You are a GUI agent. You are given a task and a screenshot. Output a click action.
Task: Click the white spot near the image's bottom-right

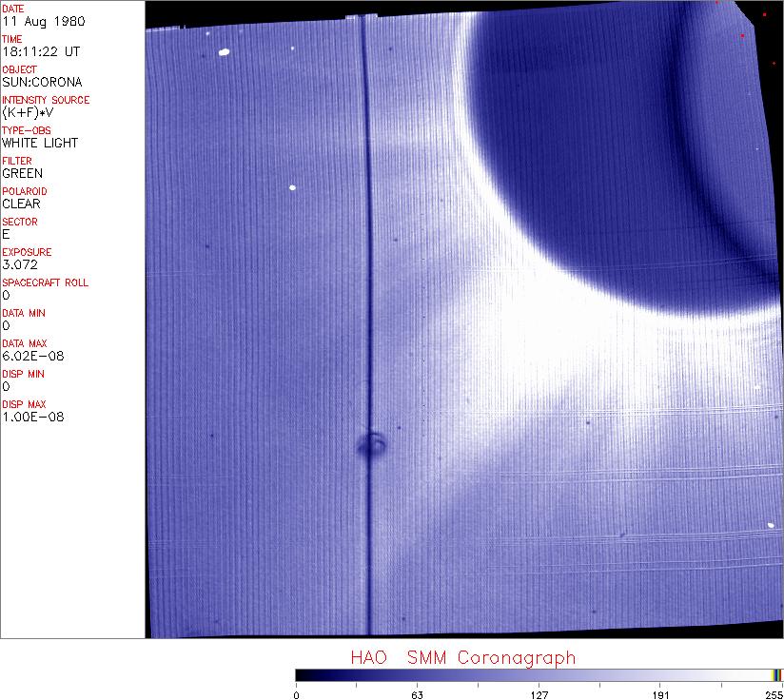click(x=770, y=524)
